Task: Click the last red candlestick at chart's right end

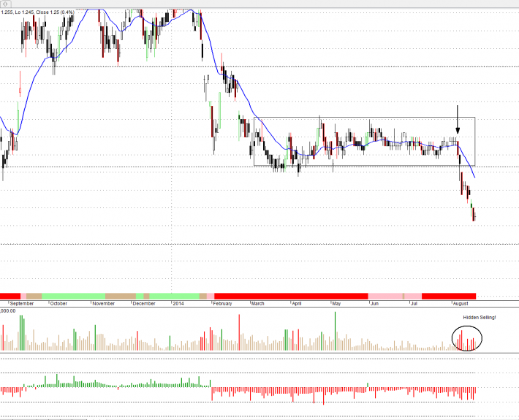Action: click(474, 214)
